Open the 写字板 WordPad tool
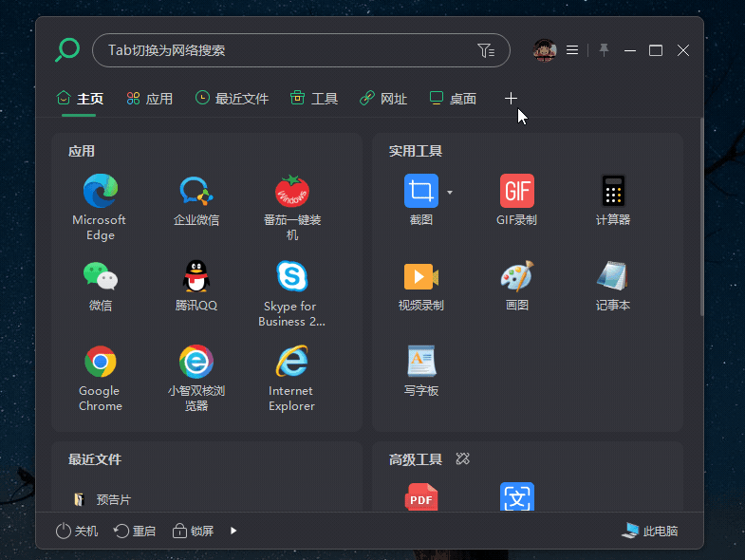Image resolution: width=745 pixels, height=560 pixels. 421,362
